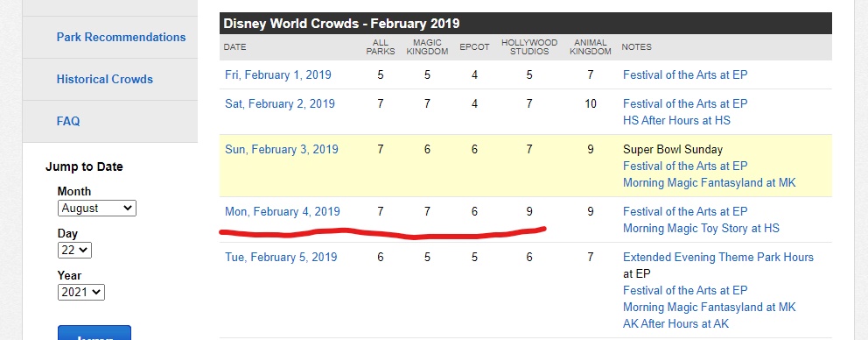868x340 pixels.
Task: Open the Fri, February 1, 2019 date link
Action: point(278,74)
